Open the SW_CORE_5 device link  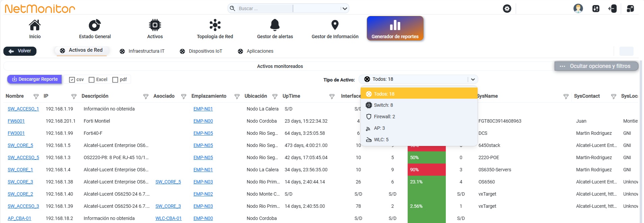pos(20,145)
